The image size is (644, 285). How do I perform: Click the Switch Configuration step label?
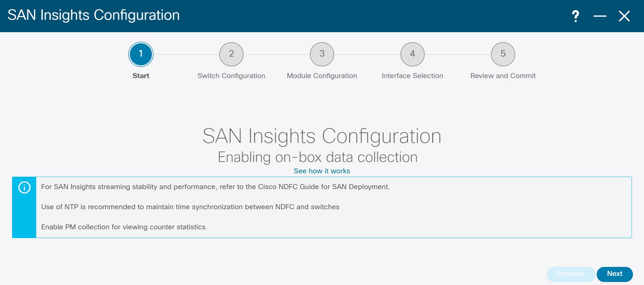click(x=231, y=75)
